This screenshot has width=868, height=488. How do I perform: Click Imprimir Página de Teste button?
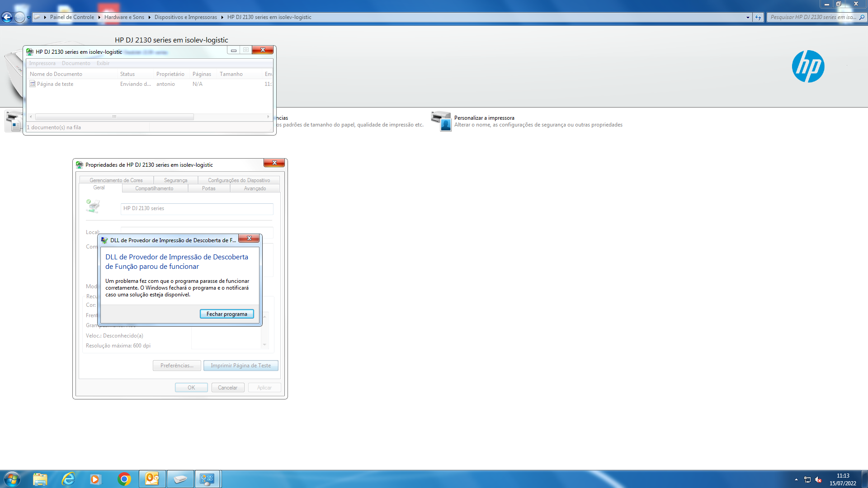coord(241,366)
